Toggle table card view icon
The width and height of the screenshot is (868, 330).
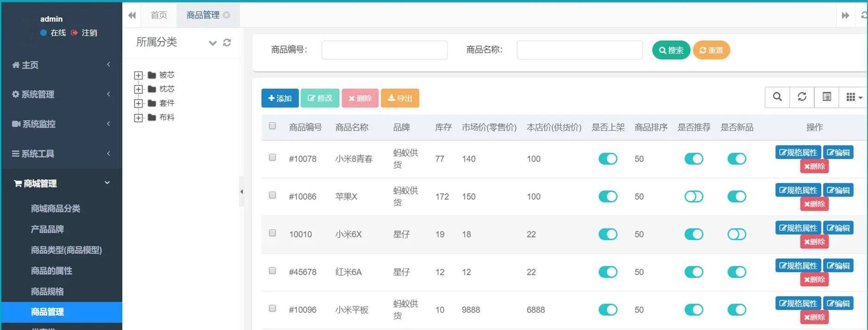click(826, 97)
